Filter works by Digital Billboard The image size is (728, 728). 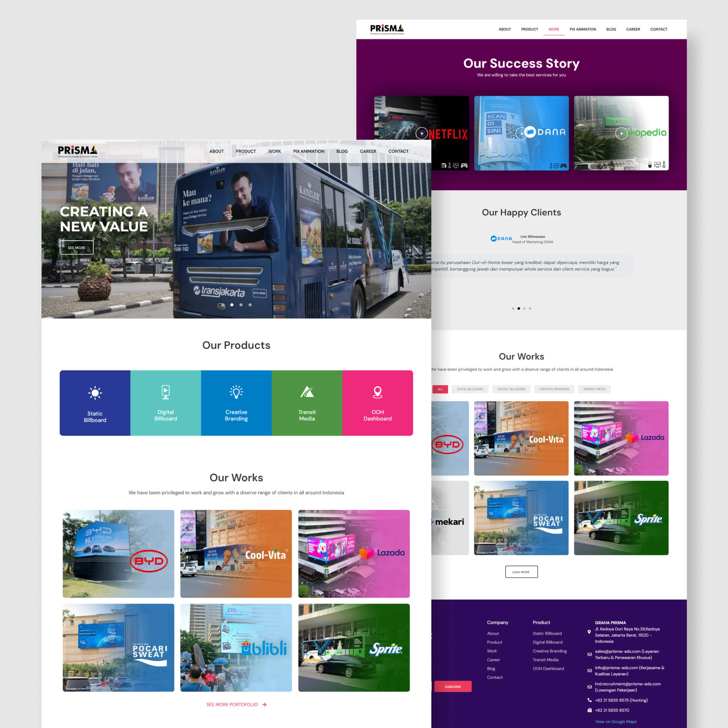point(511,389)
